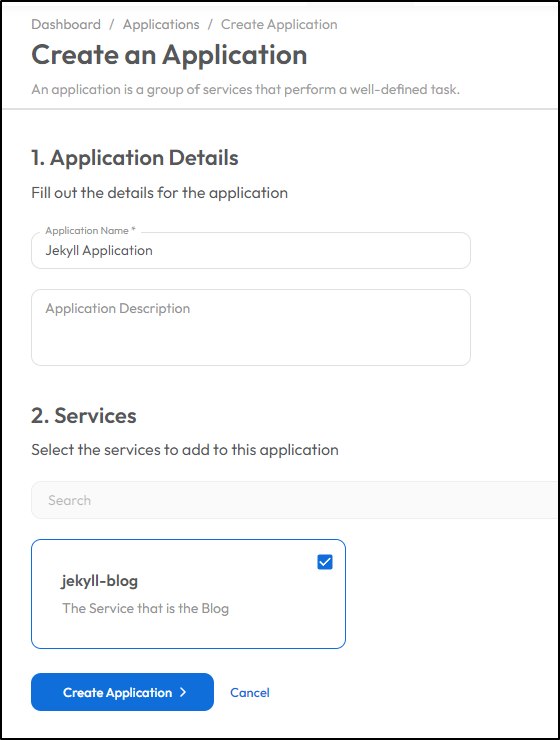Cancel the application creation
The image size is (560, 740).
(x=250, y=692)
